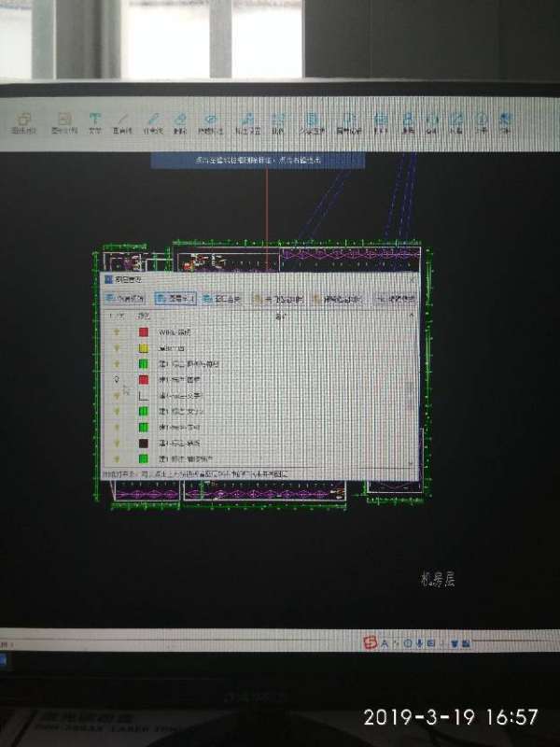Toggle the lightbulb of the dark brown layer
This screenshot has height=747, width=560.
click(117, 443)
